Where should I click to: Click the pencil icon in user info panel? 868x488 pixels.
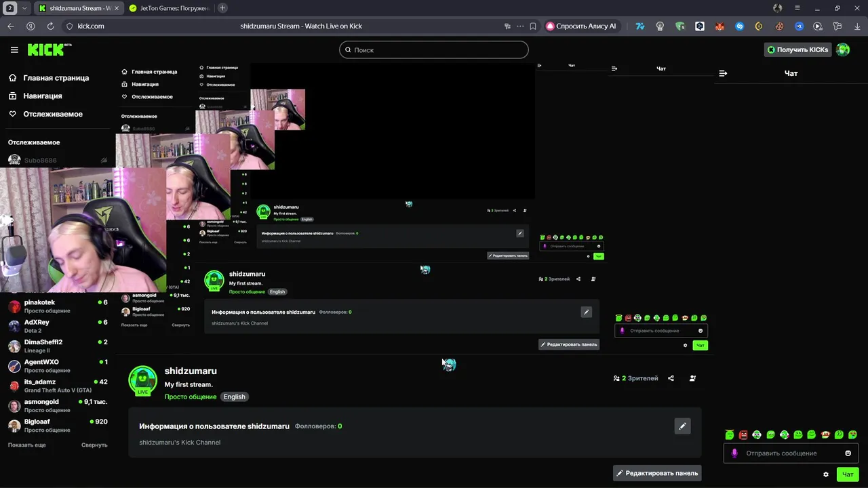click(x=682, y=426)
